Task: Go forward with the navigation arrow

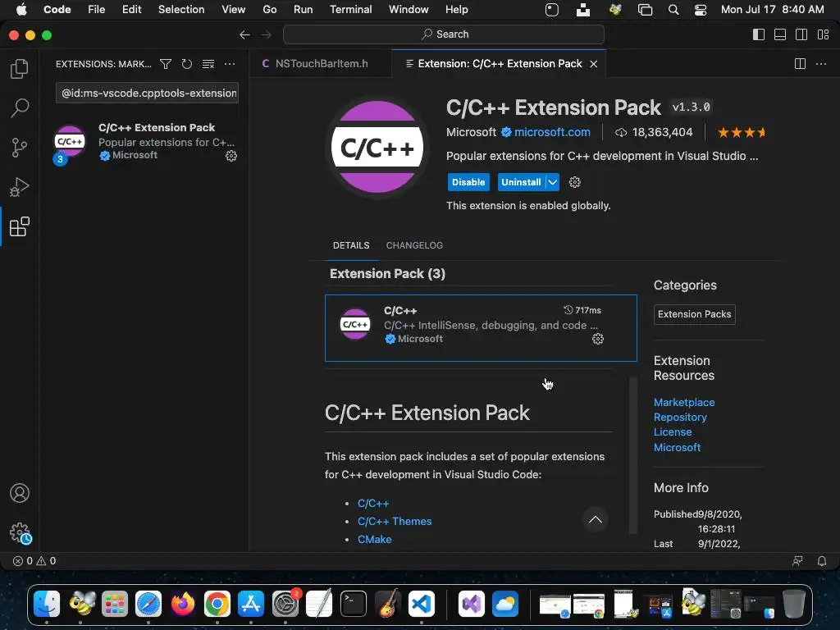Action: [x=266, y=34]
